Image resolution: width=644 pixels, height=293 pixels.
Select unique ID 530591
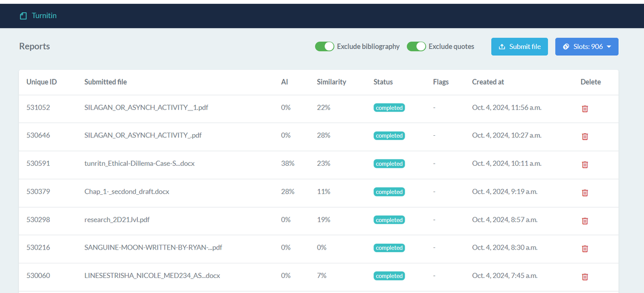pos(38,164)
